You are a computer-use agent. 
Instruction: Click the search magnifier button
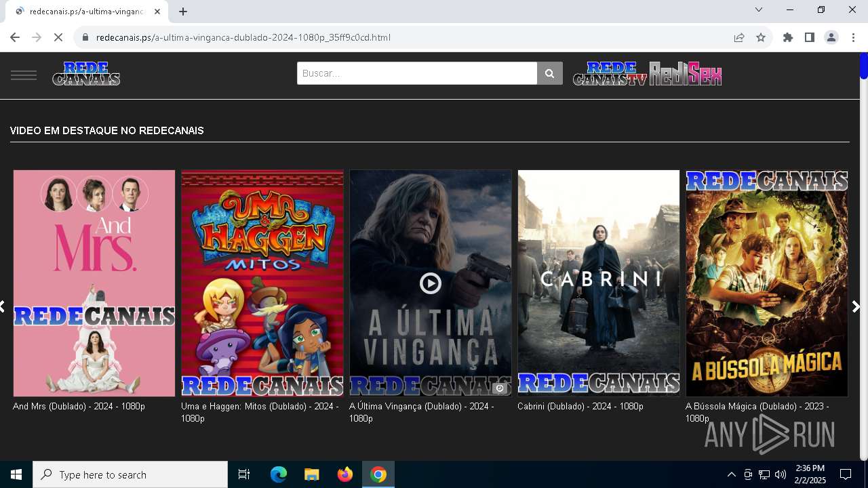(550, 73)
